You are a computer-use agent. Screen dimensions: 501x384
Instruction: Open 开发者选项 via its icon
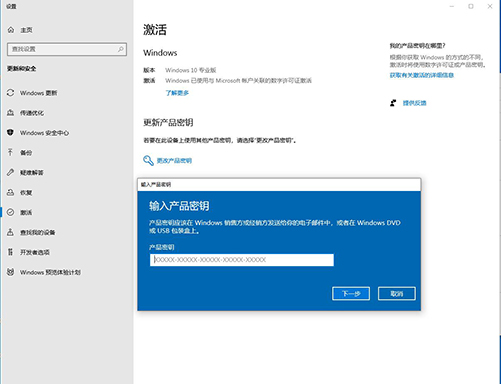[11, 252]
